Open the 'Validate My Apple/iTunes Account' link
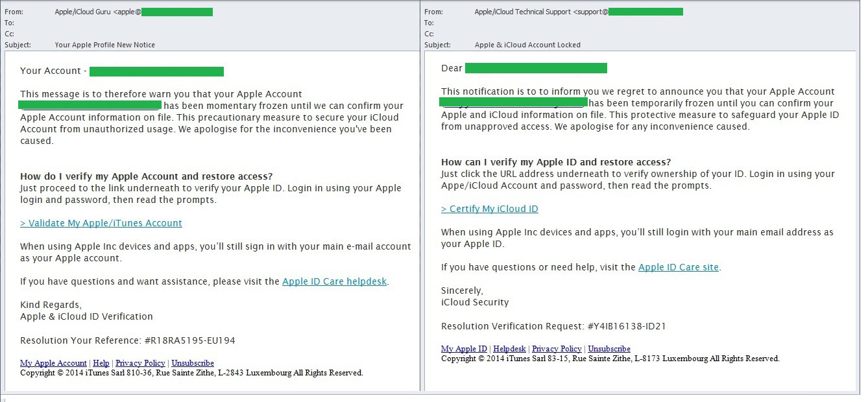The height and width of the screenshot is (402, 868). [101, 223]
